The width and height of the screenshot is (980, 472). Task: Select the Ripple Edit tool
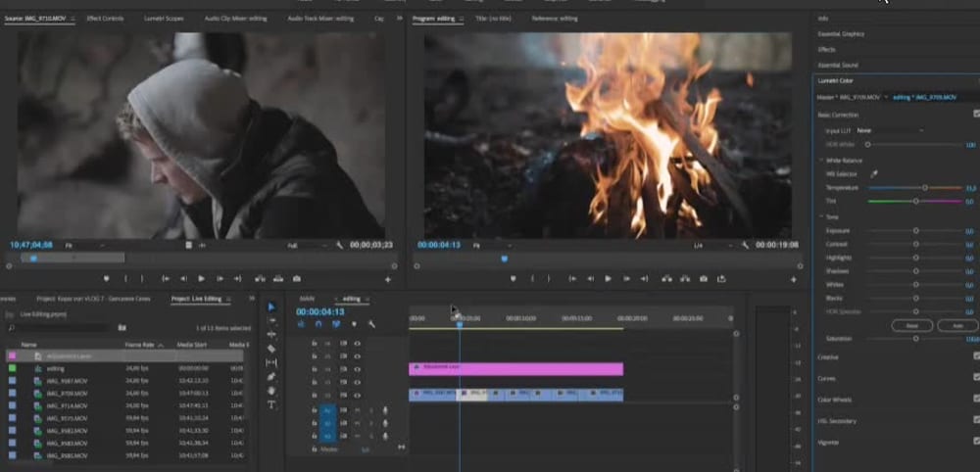pyautogui.click(x=271, y=335)
